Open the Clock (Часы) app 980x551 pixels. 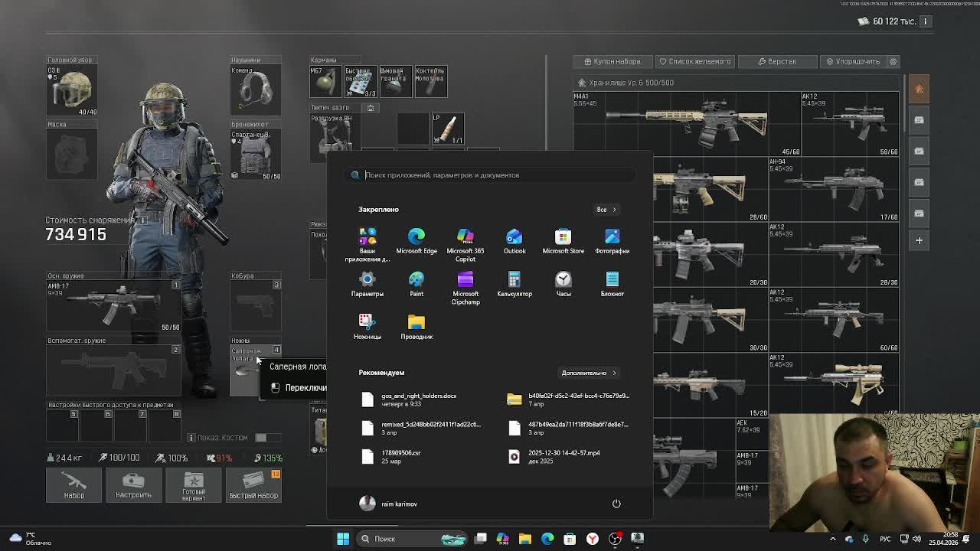(563, 284)
